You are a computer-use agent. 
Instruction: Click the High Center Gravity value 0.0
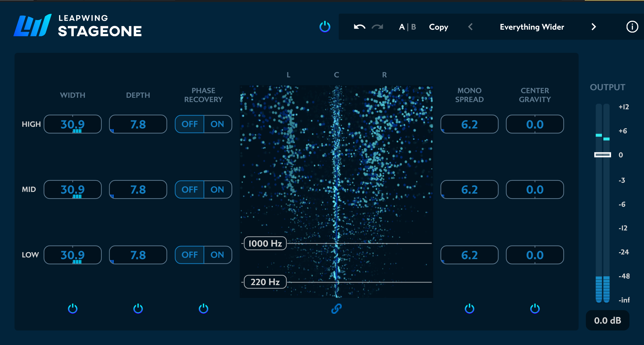pyautogui.click(x=535, y=124)
